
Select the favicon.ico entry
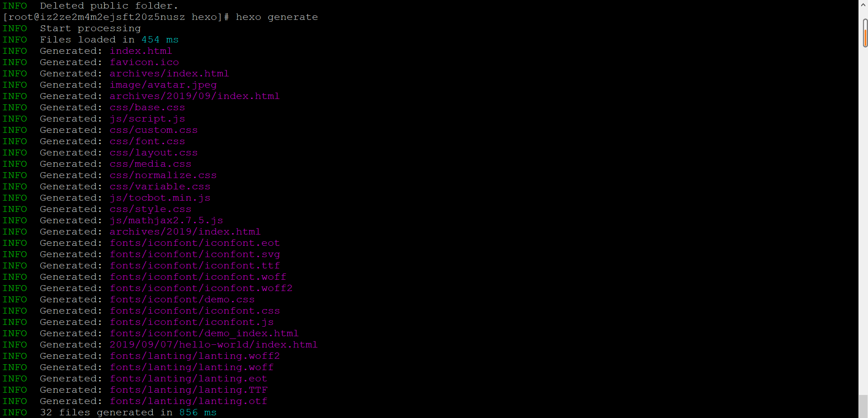(144, 62)
